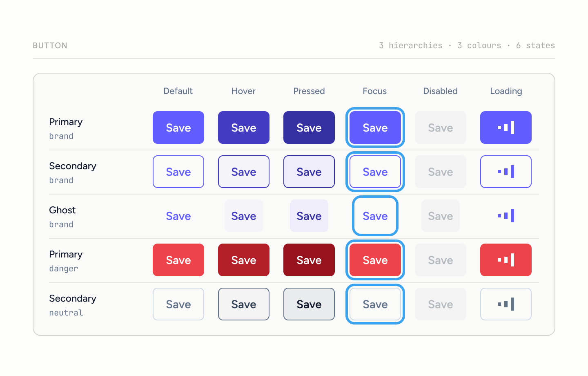The height and width of the screenshot is (376, 588).
Task: Click Secondary neutral Hover Save button
Action: point(244,304)
